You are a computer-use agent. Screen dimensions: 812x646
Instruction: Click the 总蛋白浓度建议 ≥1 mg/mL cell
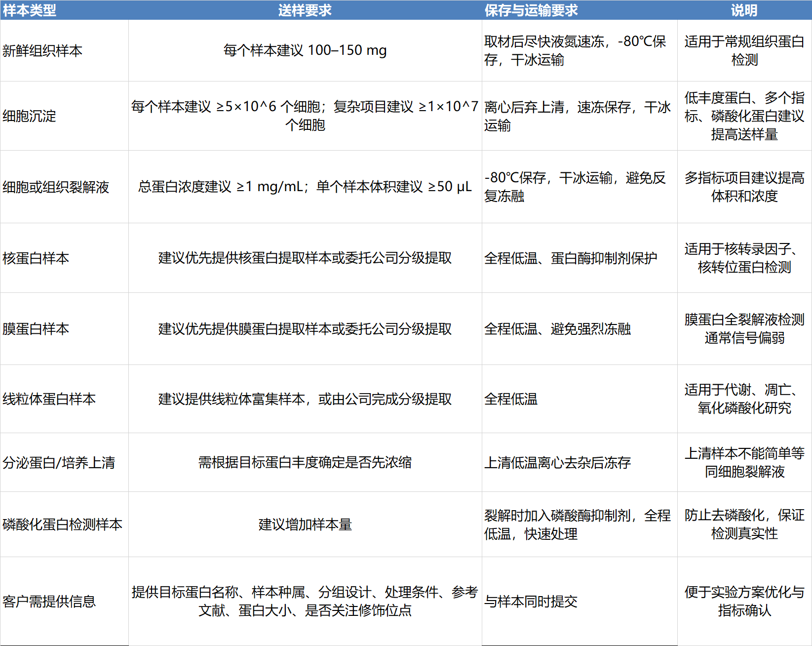pos(305,187)
